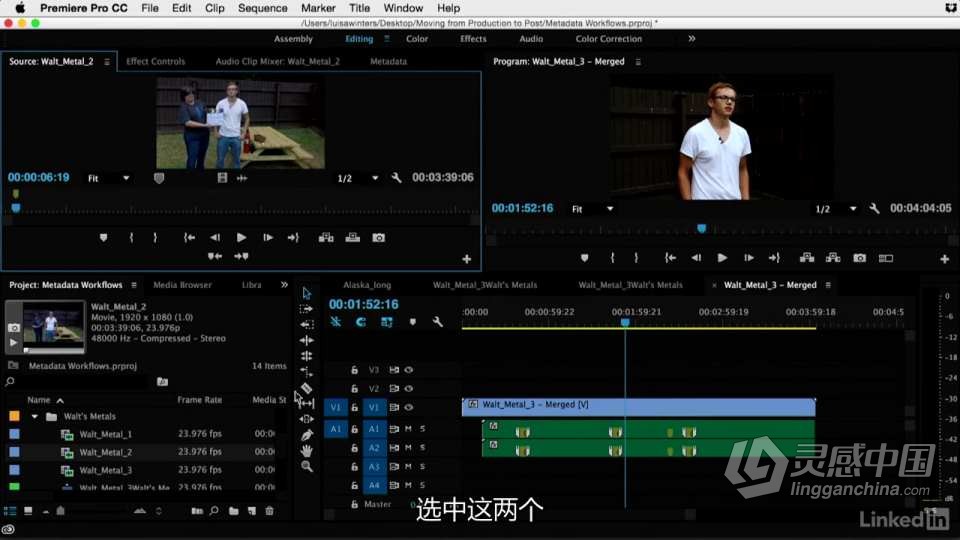This screenshot has width=960, height=540.
Task: Select the Zoom tool
Action: pyautogui.click(x=307, y=467)
